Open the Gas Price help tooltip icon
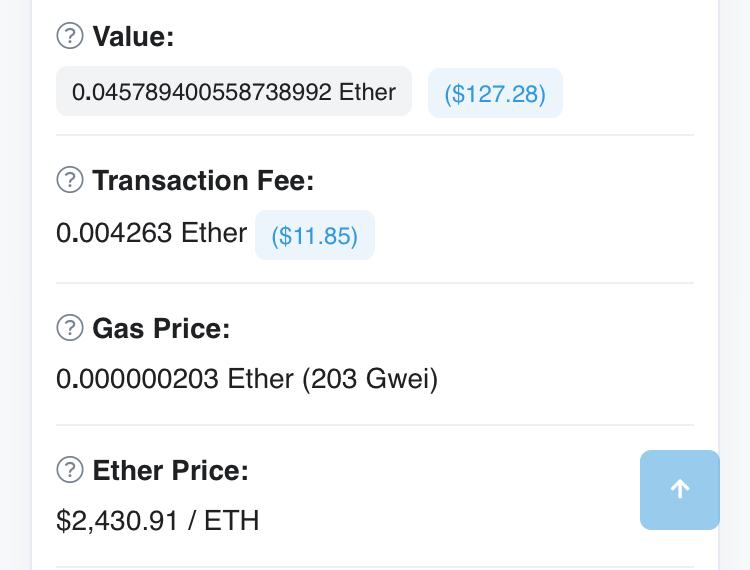Image resolution: width=750 pixels, height=570 pixels. 69,328
